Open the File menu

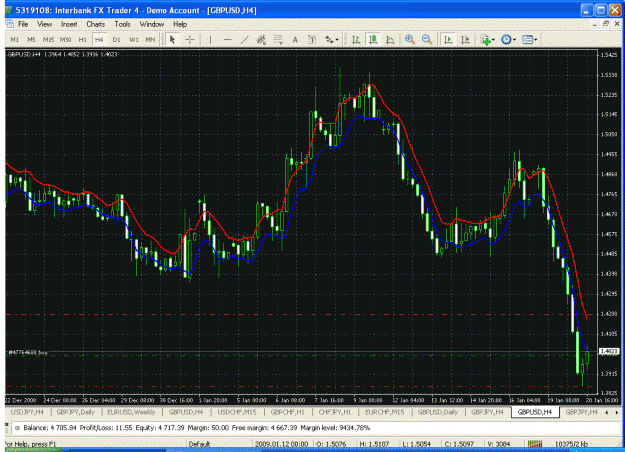click(23, 24)
